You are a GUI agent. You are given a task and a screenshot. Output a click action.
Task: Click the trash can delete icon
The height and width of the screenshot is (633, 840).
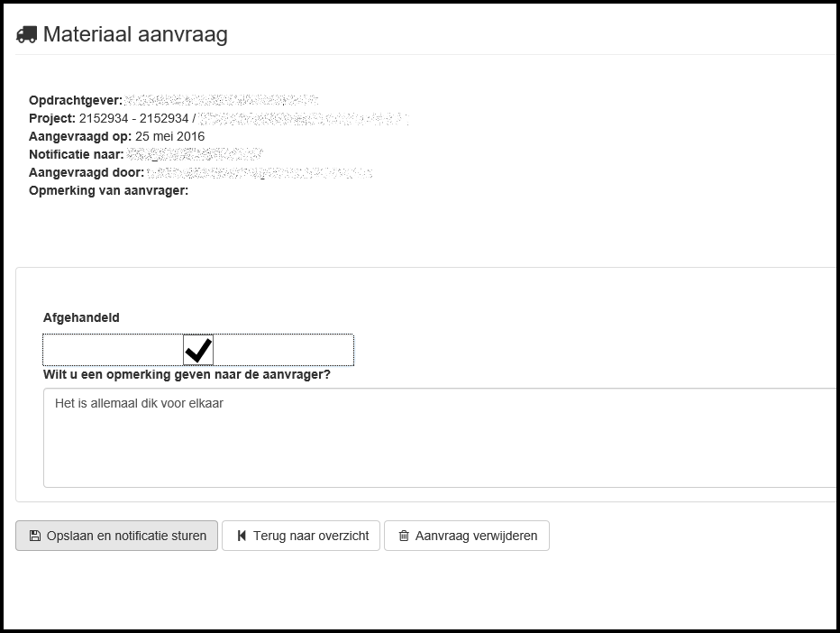click(404, 536)
